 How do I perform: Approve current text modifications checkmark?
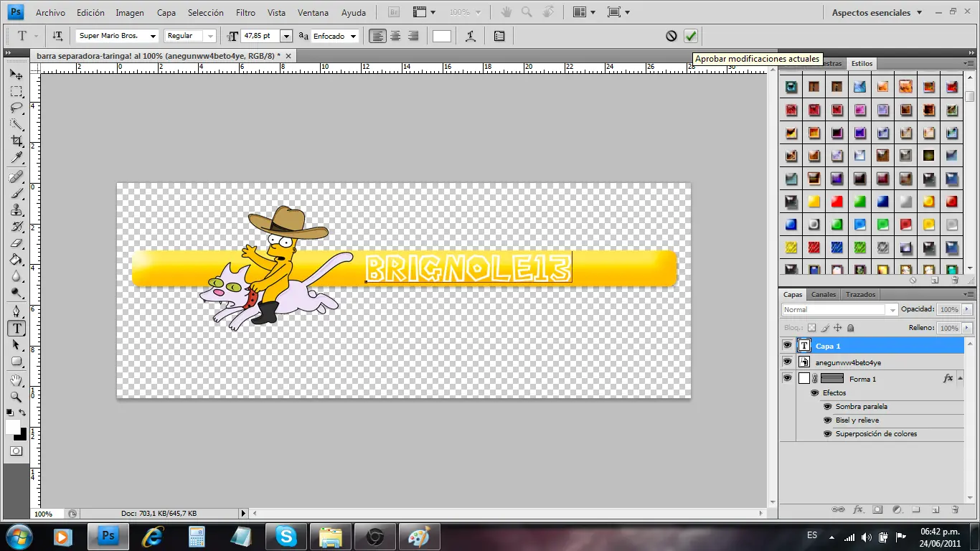pos(691,36)
